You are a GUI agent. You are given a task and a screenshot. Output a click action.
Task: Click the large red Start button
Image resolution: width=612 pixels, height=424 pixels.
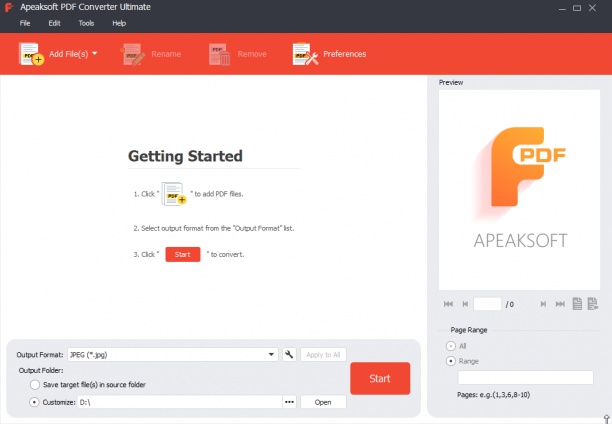pos(380,378)
